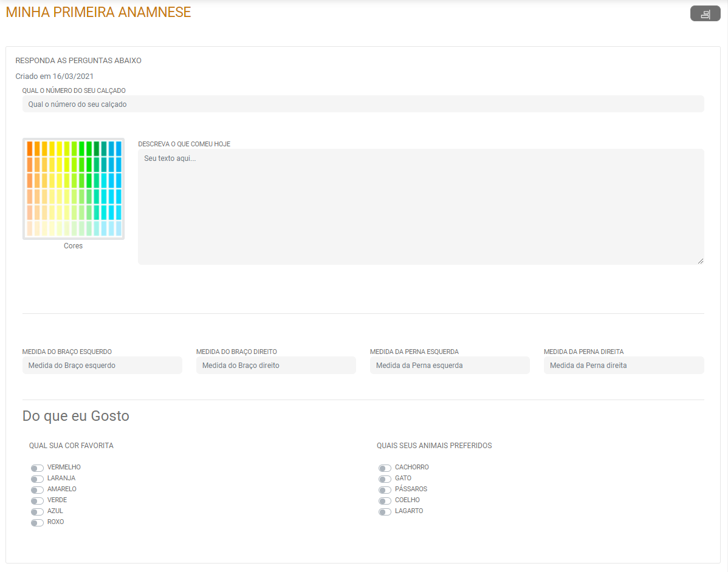Click the 'Descreva o que comeu hoje' text area
This screenshot has width=728, height=572.
tap(421, 206)
